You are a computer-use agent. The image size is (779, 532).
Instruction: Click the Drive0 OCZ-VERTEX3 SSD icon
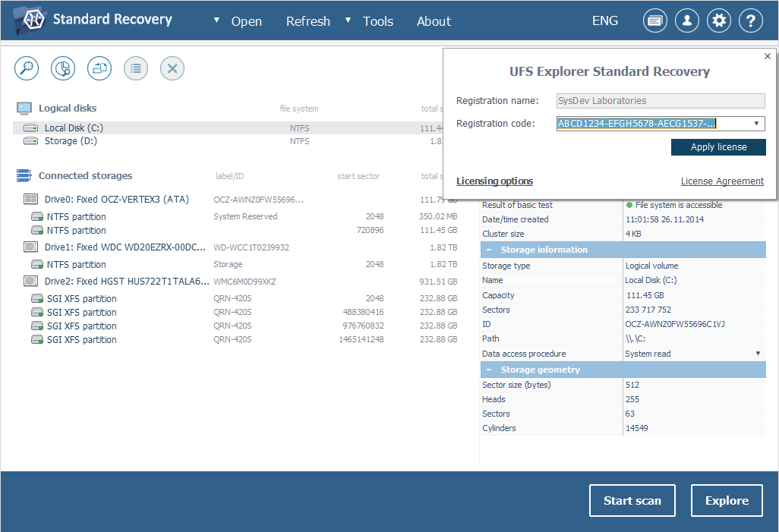31,199
